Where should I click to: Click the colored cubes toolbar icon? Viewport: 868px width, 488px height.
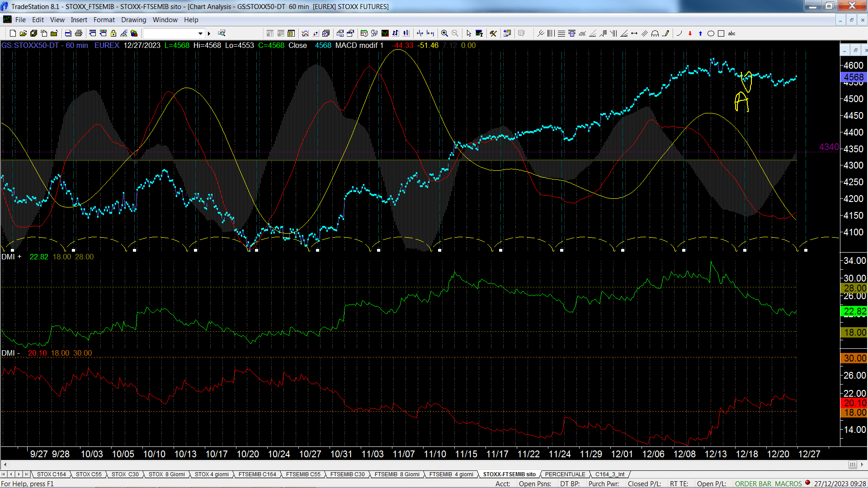coord(134,33)
